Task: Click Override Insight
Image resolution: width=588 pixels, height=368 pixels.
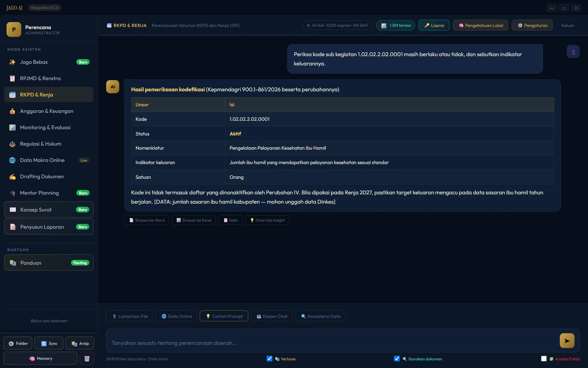Action: pos(267,220)
